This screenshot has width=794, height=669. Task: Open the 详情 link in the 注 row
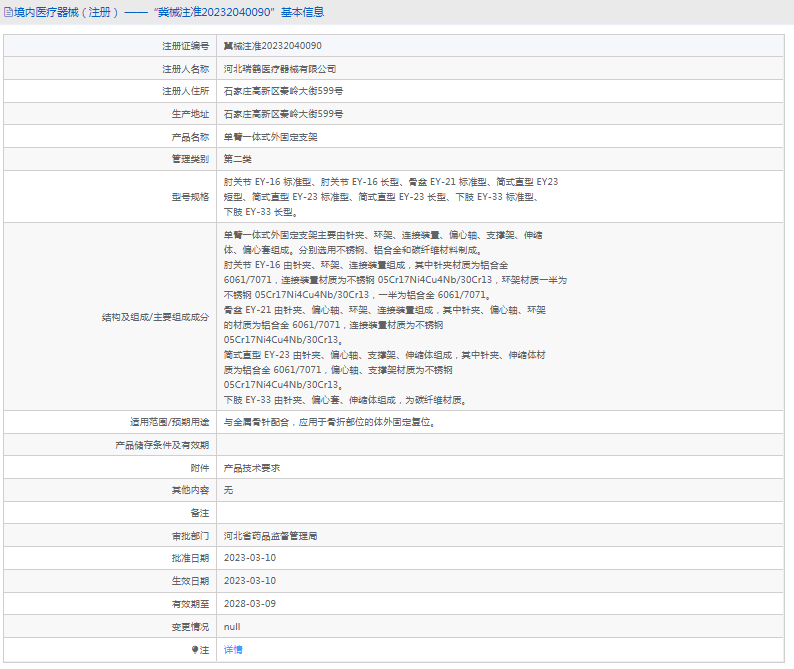point(233,650)
